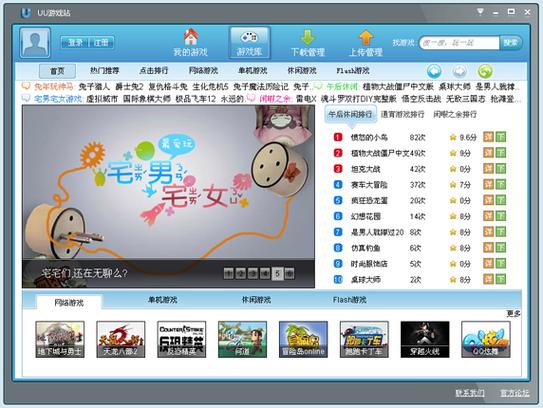Open 穿越火线 game thumbnail

pyautogui.click(x=425, y=339)
